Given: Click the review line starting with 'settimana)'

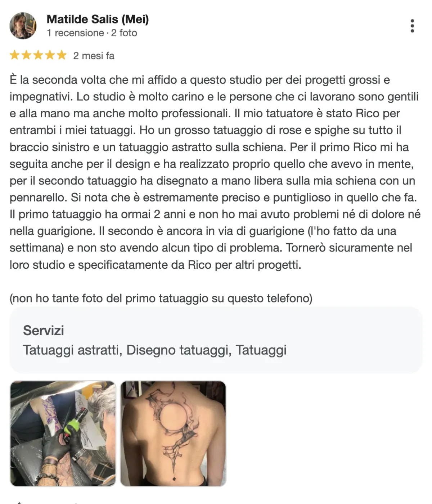Looking at the screenshot, I should pos(211,248).
